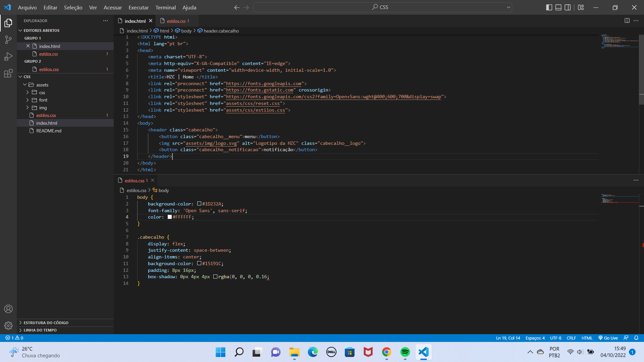Select estilos.css under Grupo 2
The height and width of the screenshot is (362, 644).
(65, 69)
